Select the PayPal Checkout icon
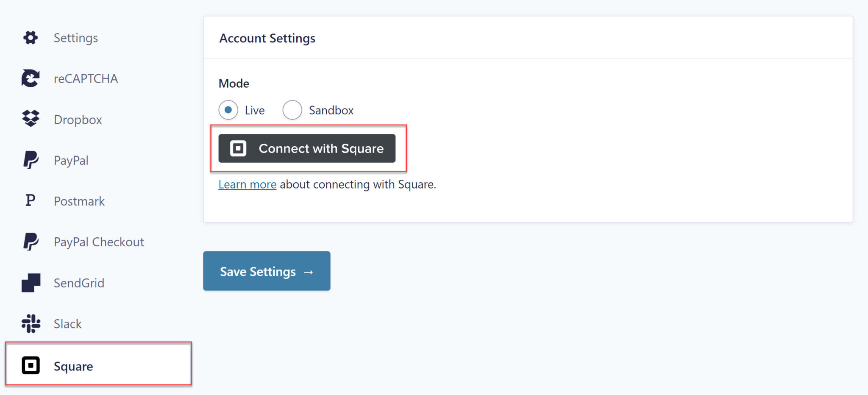The height and width of the screenshot is (395, 868). (30, 241)
